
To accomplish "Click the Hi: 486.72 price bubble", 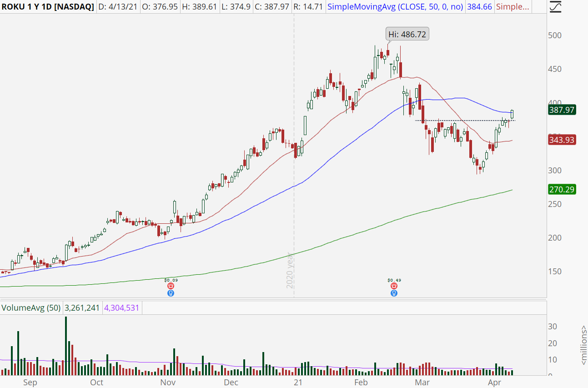I will click(x=408, y=34).
